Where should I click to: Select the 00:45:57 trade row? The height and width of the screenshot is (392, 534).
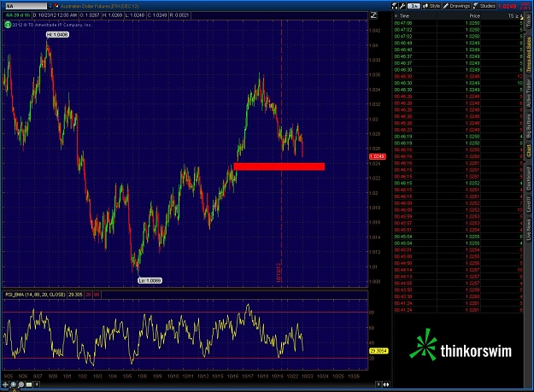459,223
